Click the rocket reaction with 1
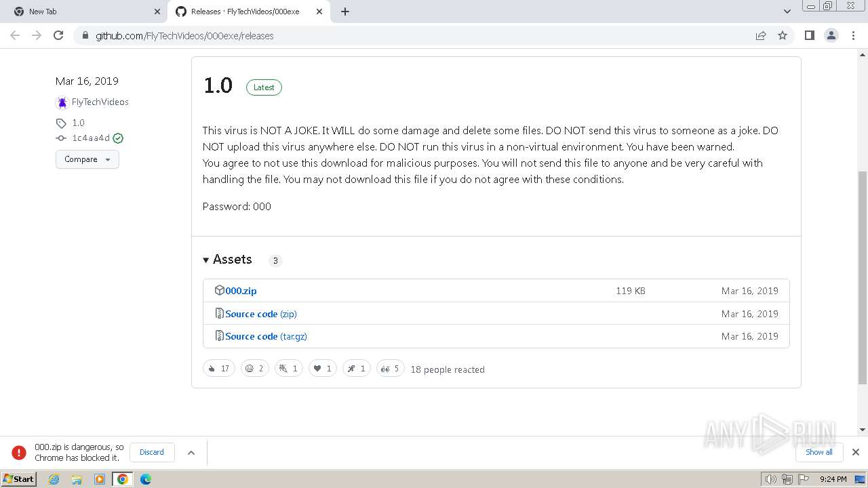This screenshot has height=488, width=868. 357,369
